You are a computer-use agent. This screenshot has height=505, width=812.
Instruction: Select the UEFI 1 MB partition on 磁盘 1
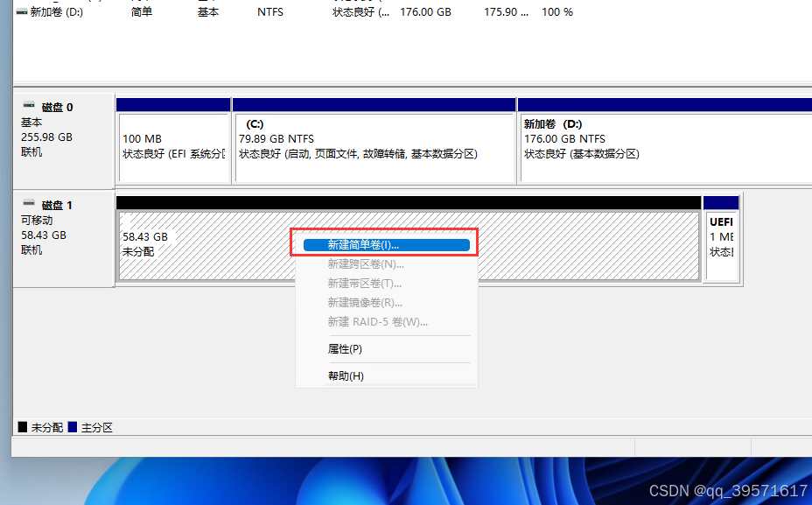coord(721,246)
